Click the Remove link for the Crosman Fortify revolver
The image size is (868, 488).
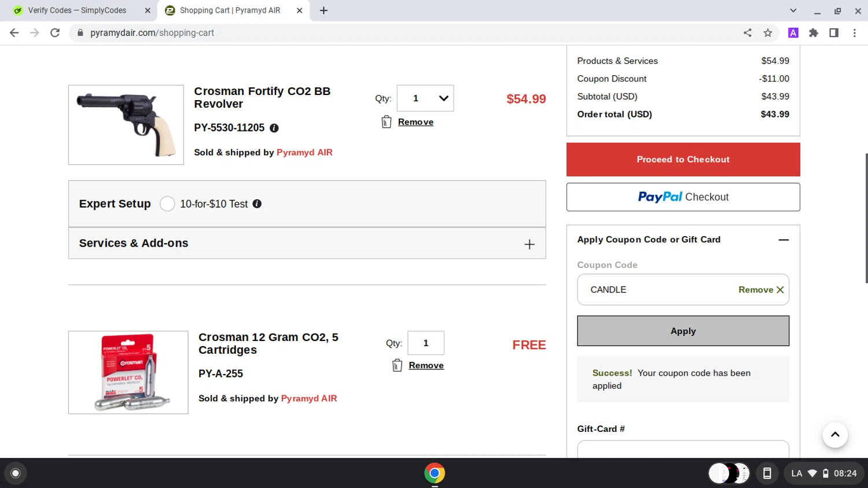[x=415, y=122]
